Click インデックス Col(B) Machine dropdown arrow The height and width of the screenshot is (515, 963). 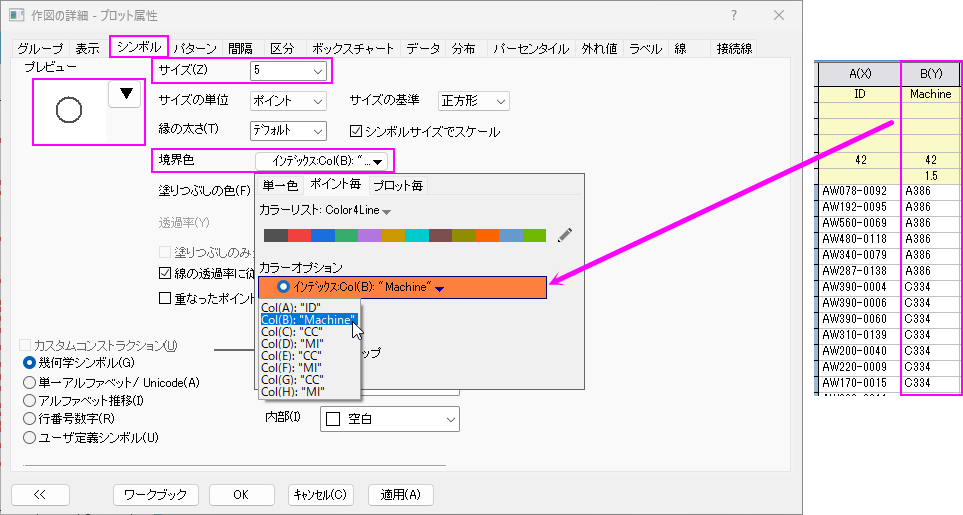pos(440,288)
